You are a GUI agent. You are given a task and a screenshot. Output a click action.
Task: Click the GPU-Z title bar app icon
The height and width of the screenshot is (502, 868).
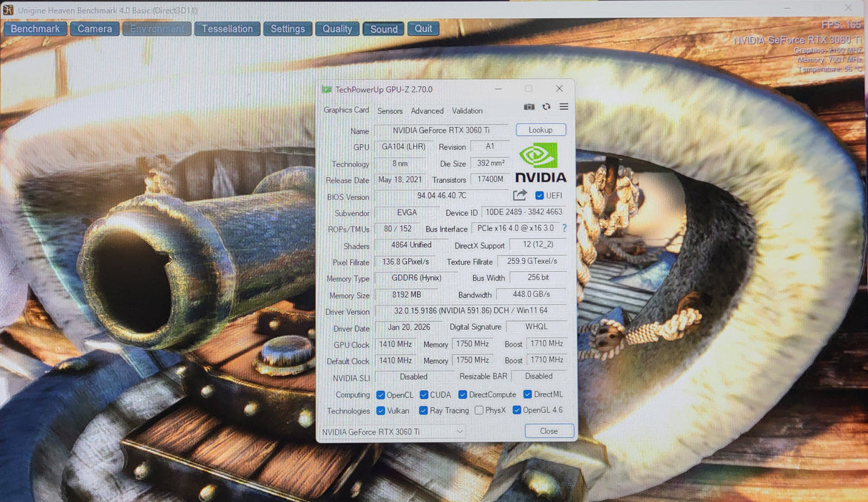[326, 90]
